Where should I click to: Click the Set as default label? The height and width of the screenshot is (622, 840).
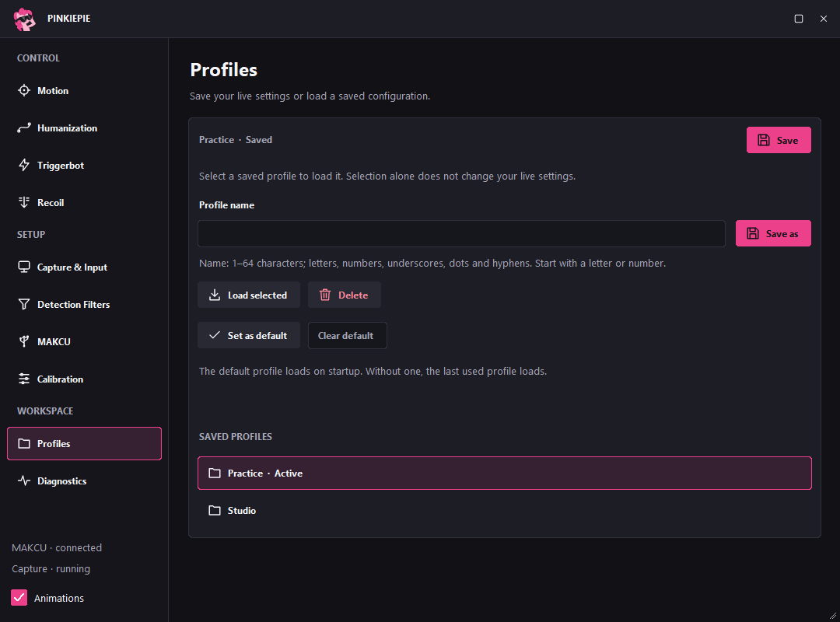pos(257,335)
